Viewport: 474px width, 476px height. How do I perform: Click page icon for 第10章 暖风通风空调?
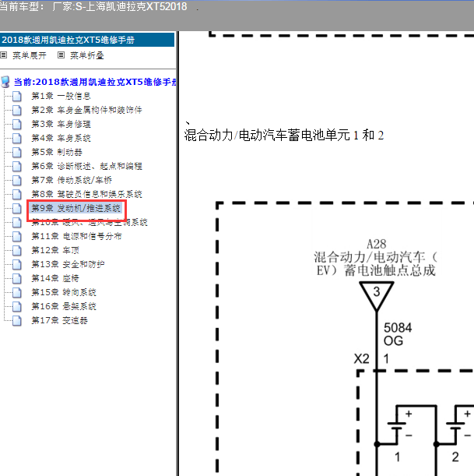(17, 222)
